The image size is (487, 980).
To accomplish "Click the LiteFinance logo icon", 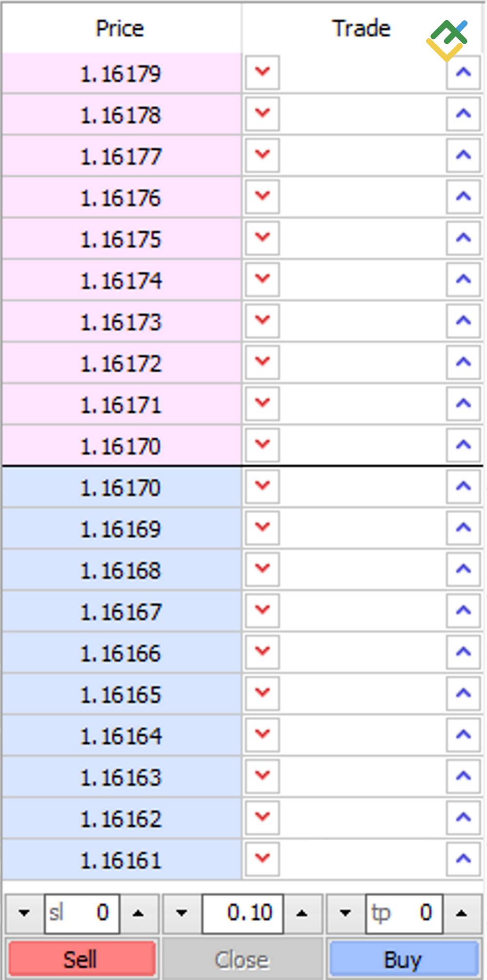I will tap(447, 40).
